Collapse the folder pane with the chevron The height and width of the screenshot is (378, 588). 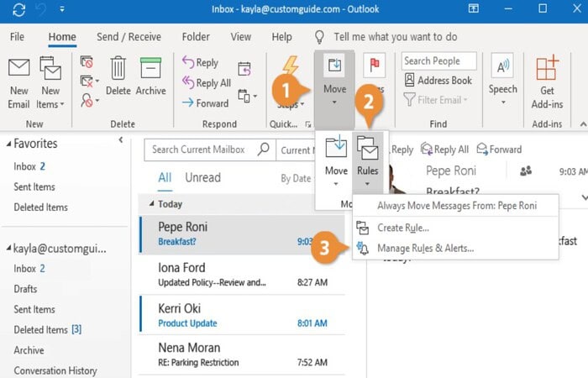coord(121,140)
